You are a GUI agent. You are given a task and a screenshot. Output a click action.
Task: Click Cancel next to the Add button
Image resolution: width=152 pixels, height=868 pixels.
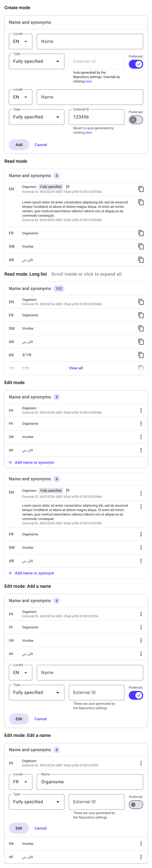pyautogui.click(x=41, y=145)
